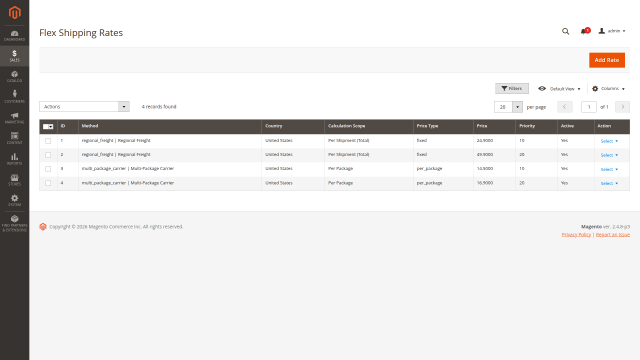Open the Marketing sidebar menu
The width and height of the screenshot is (640, 360).
pyautogui.click(x=14, y=118)
